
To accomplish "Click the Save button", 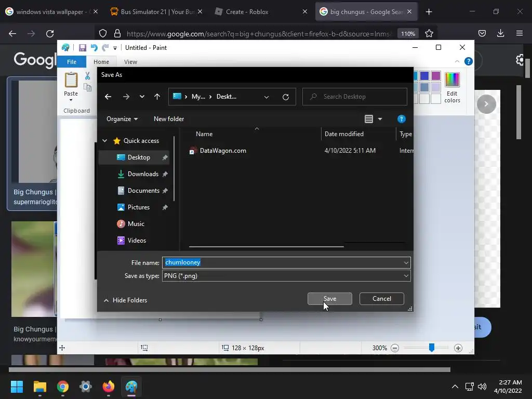I will click(x=330, y=299).
